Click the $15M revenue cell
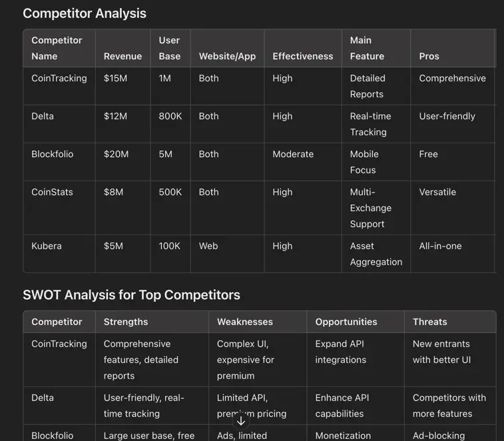The height and width of the screenshot is (441, 504). (x=115, y=79)
